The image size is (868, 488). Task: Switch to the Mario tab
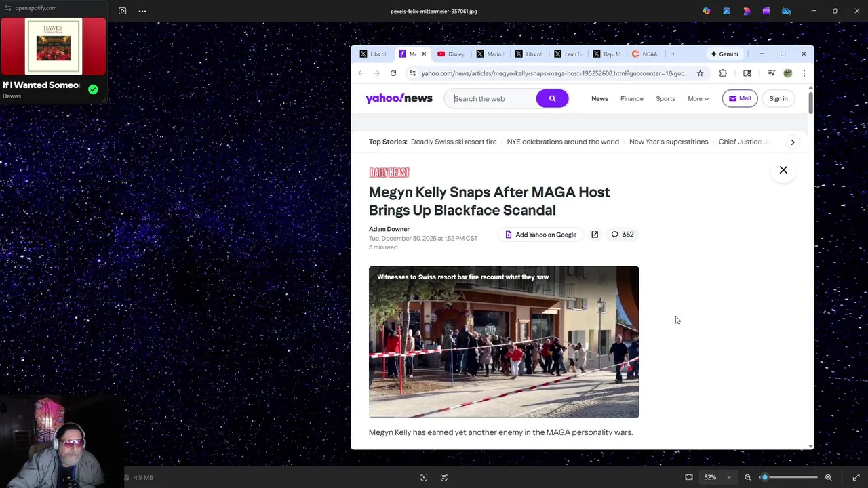pos(490,54)
